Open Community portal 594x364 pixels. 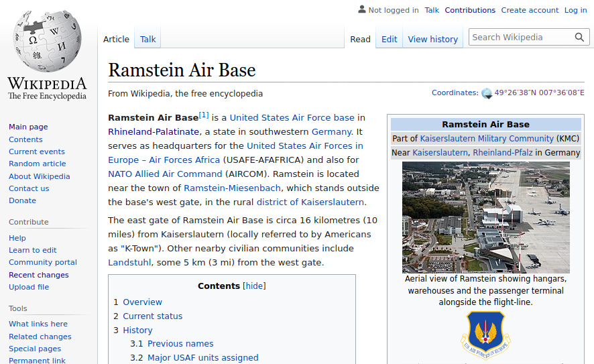[x=43, y=262]
